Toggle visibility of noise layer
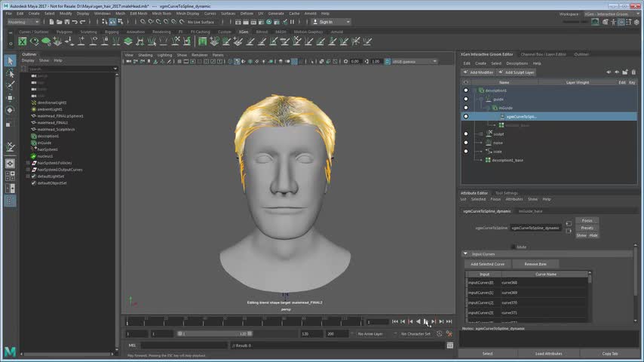The image size is (644, 362). coord(466,143)
